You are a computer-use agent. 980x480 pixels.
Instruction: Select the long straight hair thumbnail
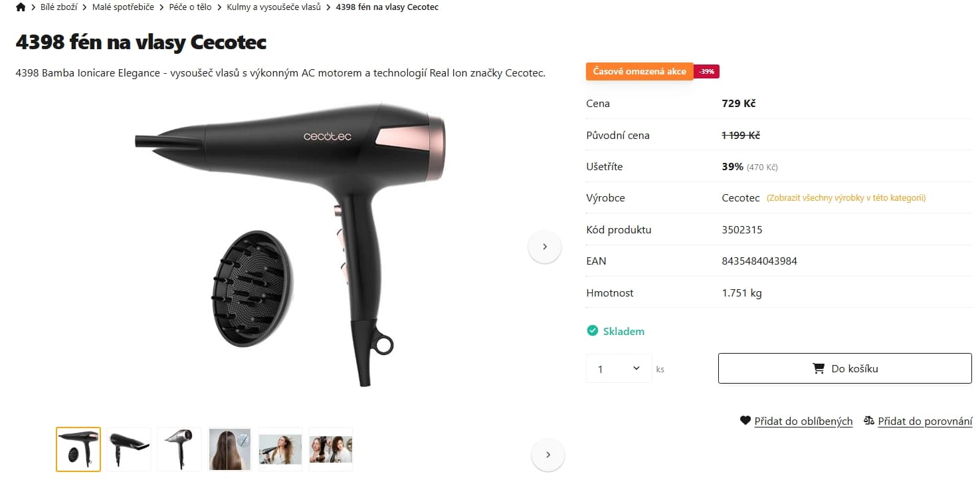(230, 449)
